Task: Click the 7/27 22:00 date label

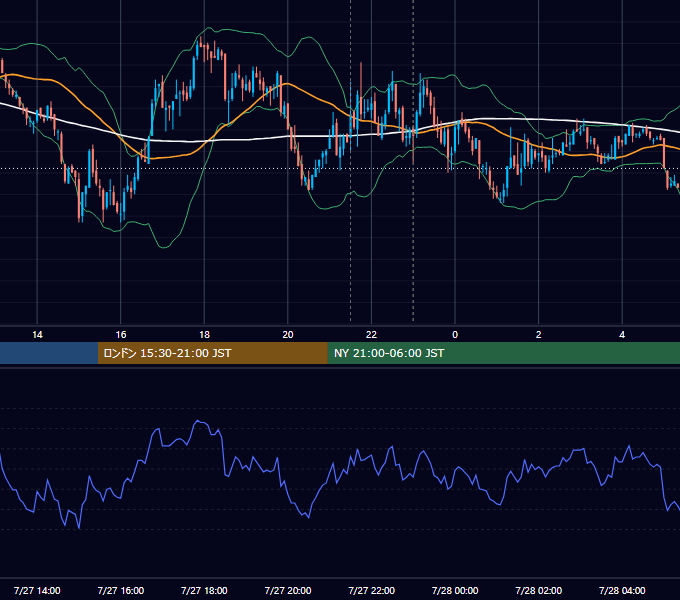Action: coord(371,590)
